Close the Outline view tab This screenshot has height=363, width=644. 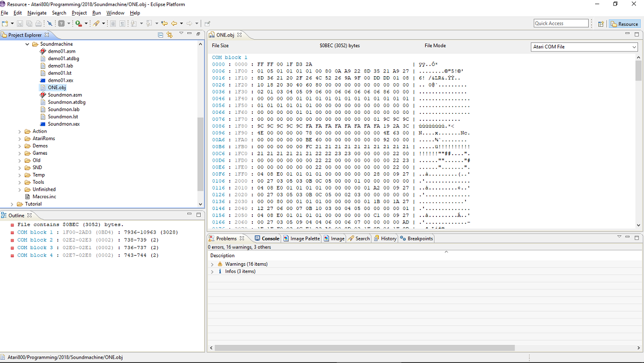pos(30,215)
